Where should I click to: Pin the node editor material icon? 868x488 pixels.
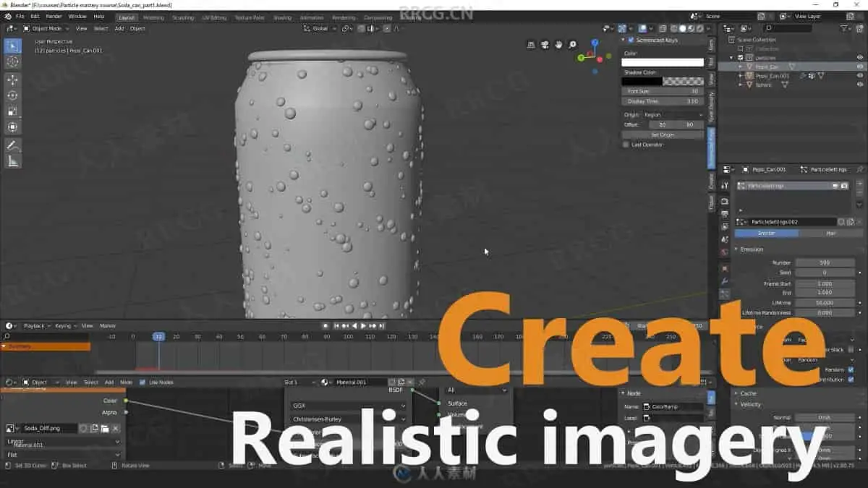(422, 382)
